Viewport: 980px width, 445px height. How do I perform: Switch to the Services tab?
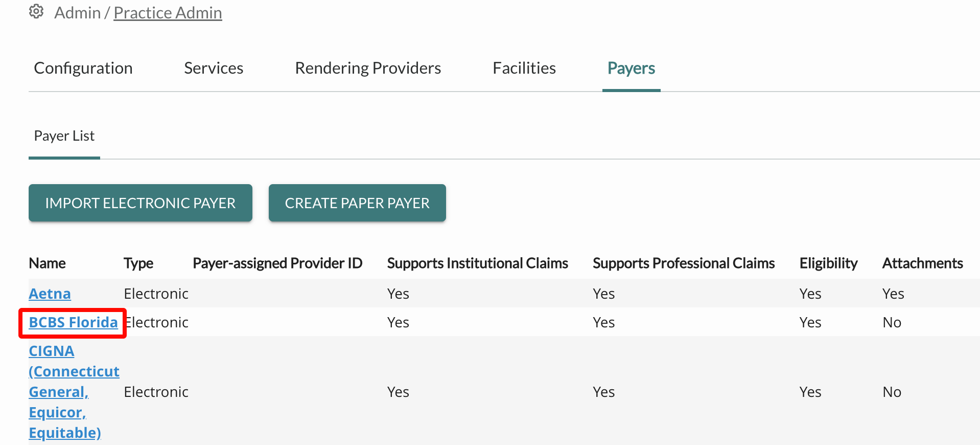click(214, 68)
